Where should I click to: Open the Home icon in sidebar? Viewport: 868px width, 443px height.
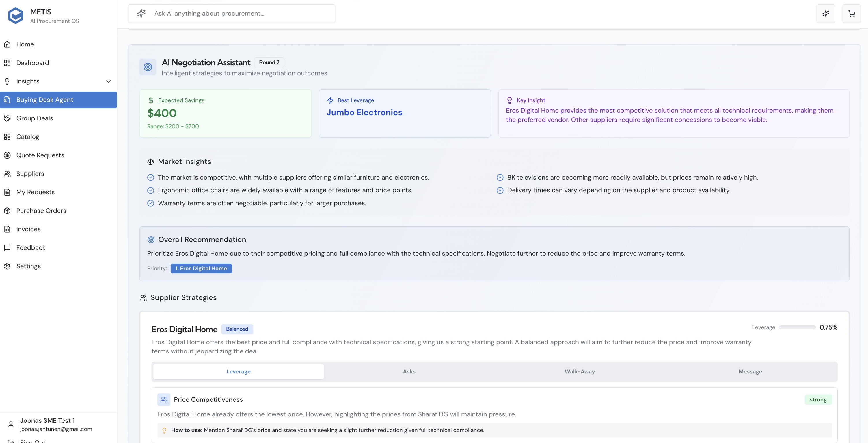click(7, 44)
